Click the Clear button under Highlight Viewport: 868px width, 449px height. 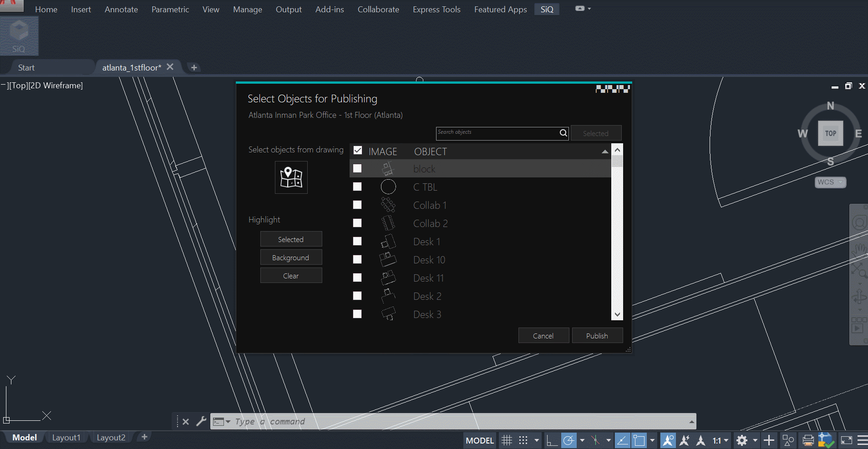[291, 275]
